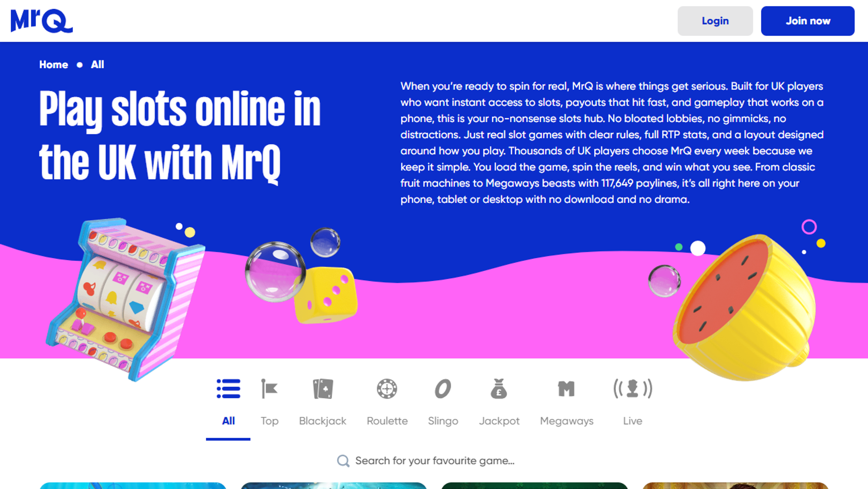Open the Live tab label
The width and height of the screenshot is (868, 489).
pyautogui.click(x=632, y=421)
